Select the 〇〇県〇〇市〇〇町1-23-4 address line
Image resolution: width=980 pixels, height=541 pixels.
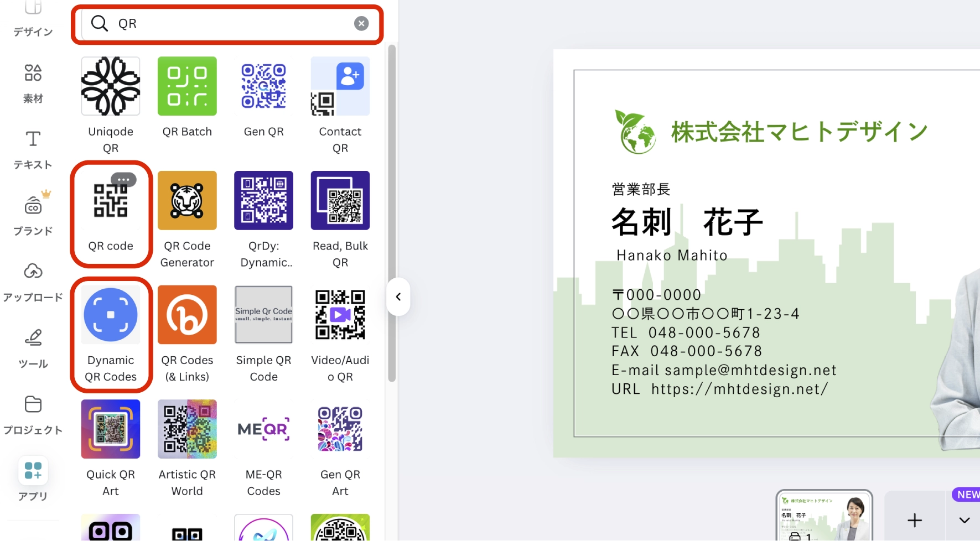click(706, 314)
